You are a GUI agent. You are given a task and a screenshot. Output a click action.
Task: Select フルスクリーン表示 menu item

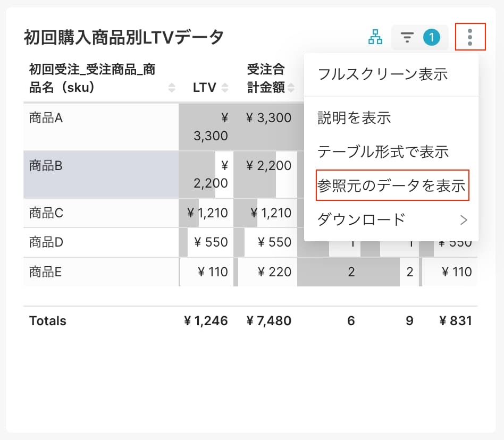coord(383,74)
